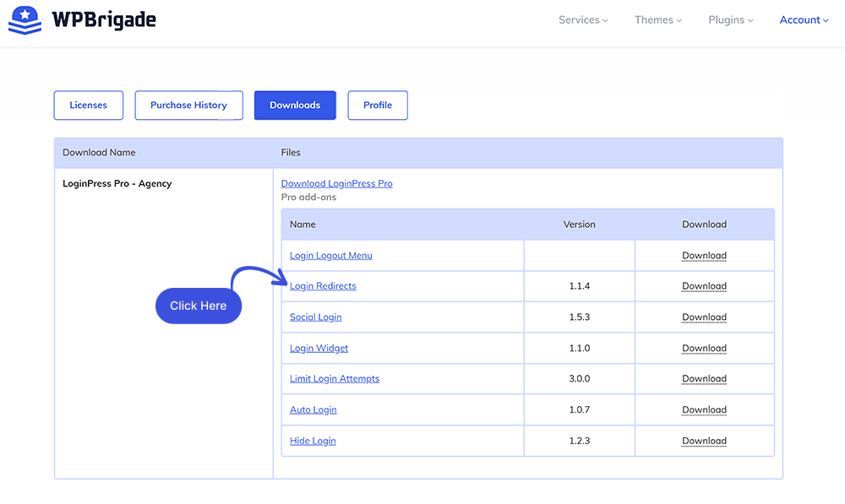845x504 pixels.
Task: Click the Version header in add-ons table
Action: tap(580, 225)
